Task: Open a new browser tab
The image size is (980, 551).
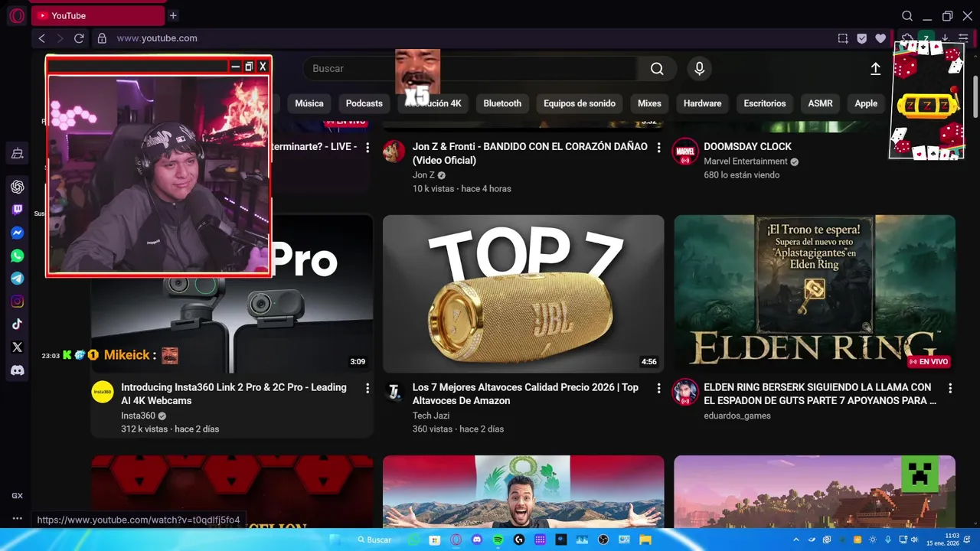Action: (173, 15)
